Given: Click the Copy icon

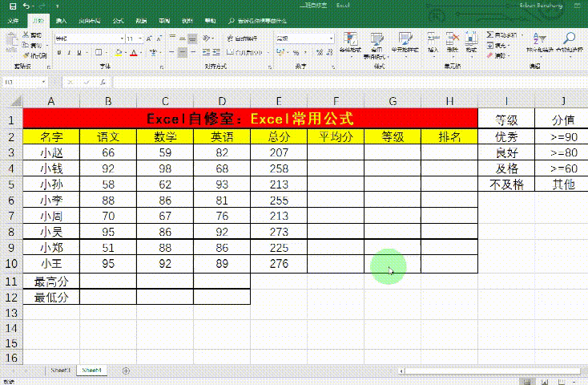Looking at the screenshot, I should click(26, 46).
